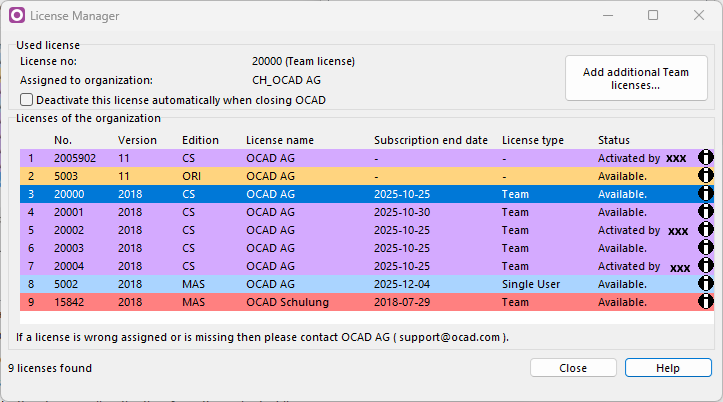Click the Edition column header
Image resolution: width=723 pixels, height=402 pixels.
pyautogui.click(x=200, y=140)
